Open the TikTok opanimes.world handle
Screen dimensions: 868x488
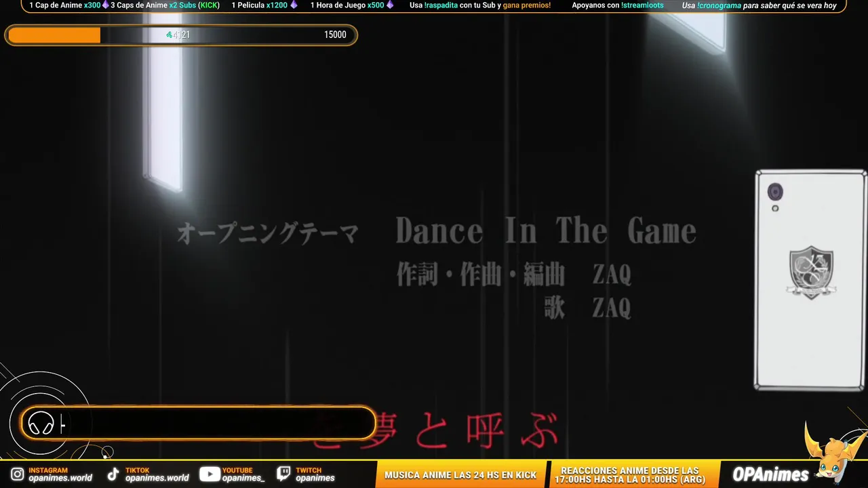coord(157,478)
